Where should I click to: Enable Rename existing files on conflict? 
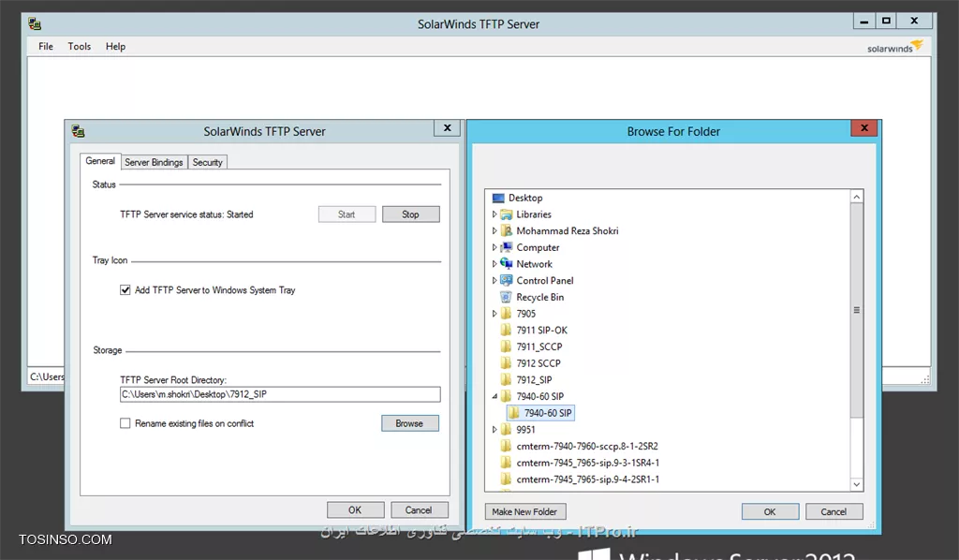pos(125,423)
